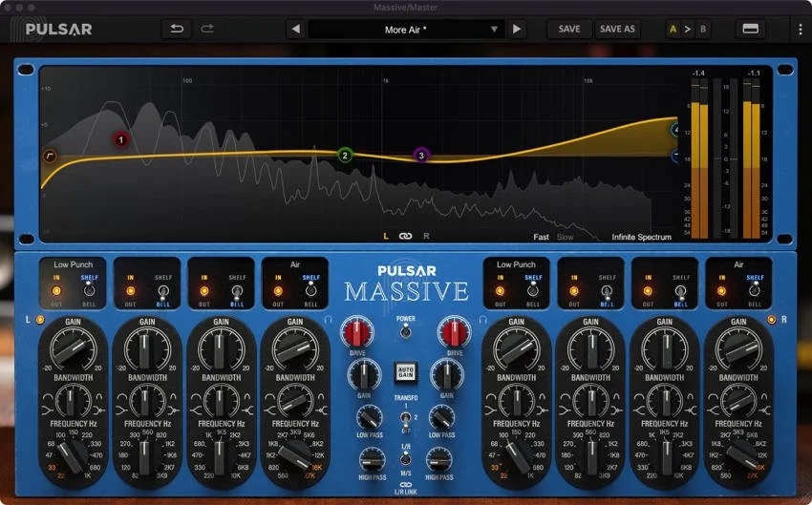Flip left band 2 SHELF/BELL switch

pos(163,292)
